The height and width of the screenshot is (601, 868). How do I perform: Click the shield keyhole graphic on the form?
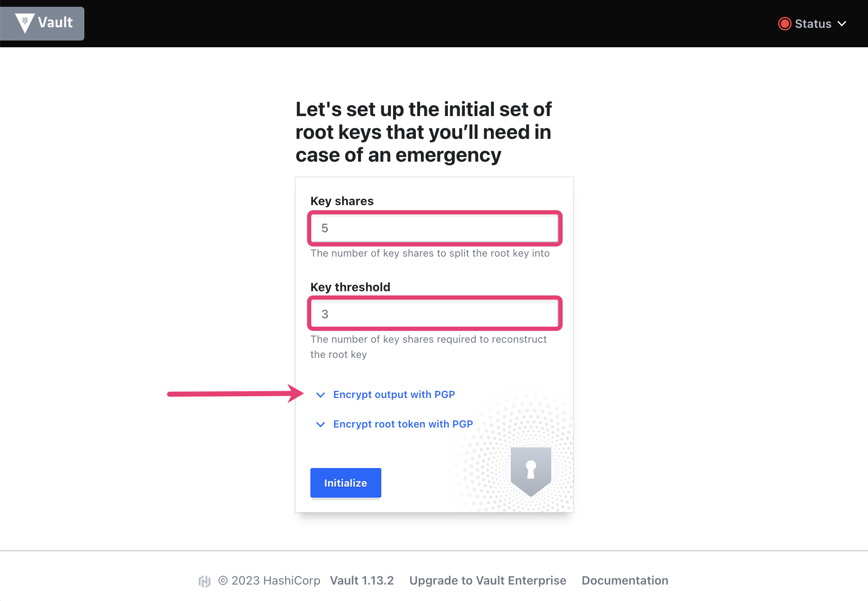530,473
